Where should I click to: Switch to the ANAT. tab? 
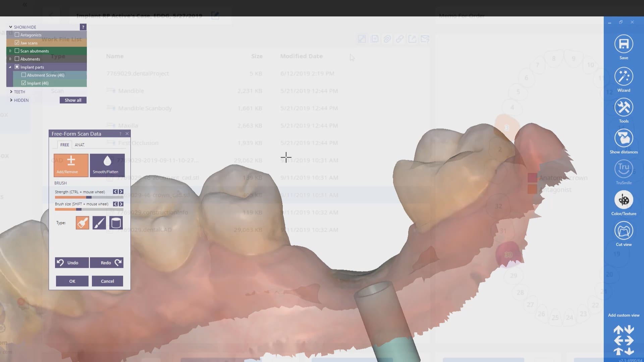point(79,145)
